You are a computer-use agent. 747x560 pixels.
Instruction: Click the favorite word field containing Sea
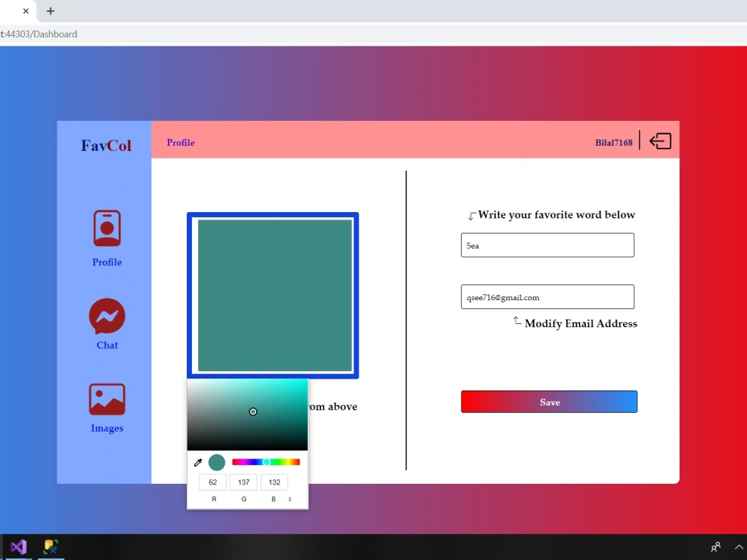tap(548, 245)
